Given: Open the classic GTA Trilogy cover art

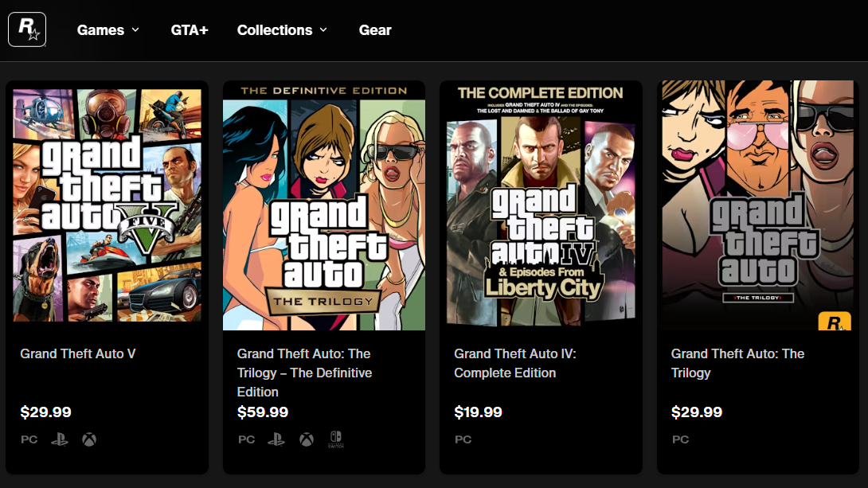Looking at the screenshot, I should click(758, 205).
